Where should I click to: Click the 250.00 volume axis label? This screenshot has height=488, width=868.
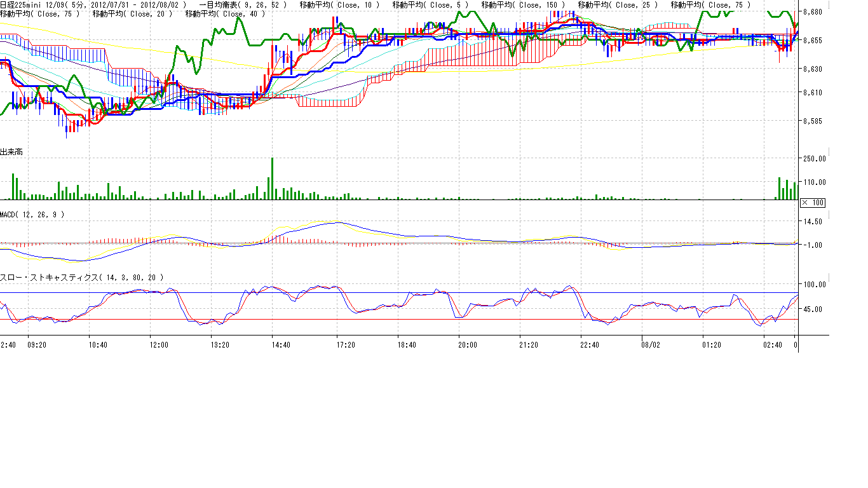pyautogui.click(x=815, y=158)
